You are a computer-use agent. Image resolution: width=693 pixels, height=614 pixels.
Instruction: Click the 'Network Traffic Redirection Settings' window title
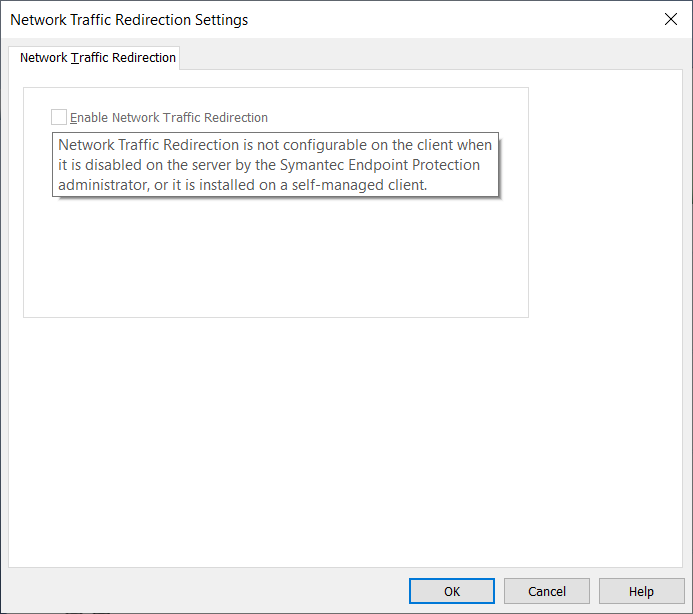click(x=129, y=19)
